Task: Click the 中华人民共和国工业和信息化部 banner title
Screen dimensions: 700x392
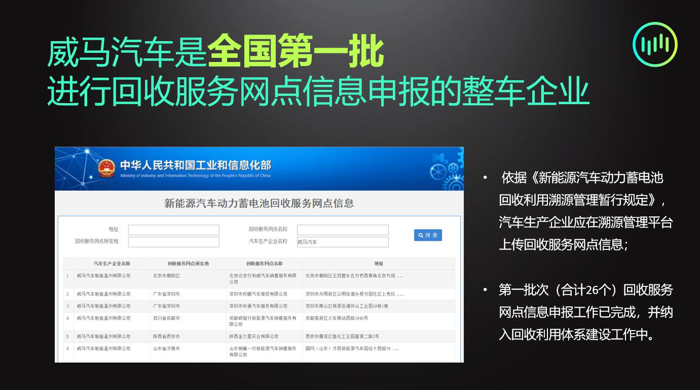Action: click(x=196, y=165)
